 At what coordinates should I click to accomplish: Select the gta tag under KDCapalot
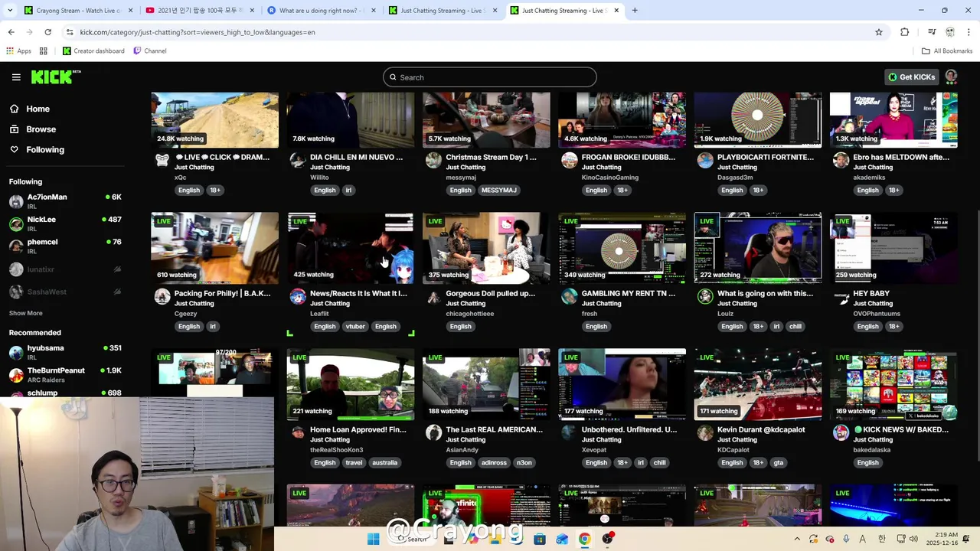click(778, 463)
